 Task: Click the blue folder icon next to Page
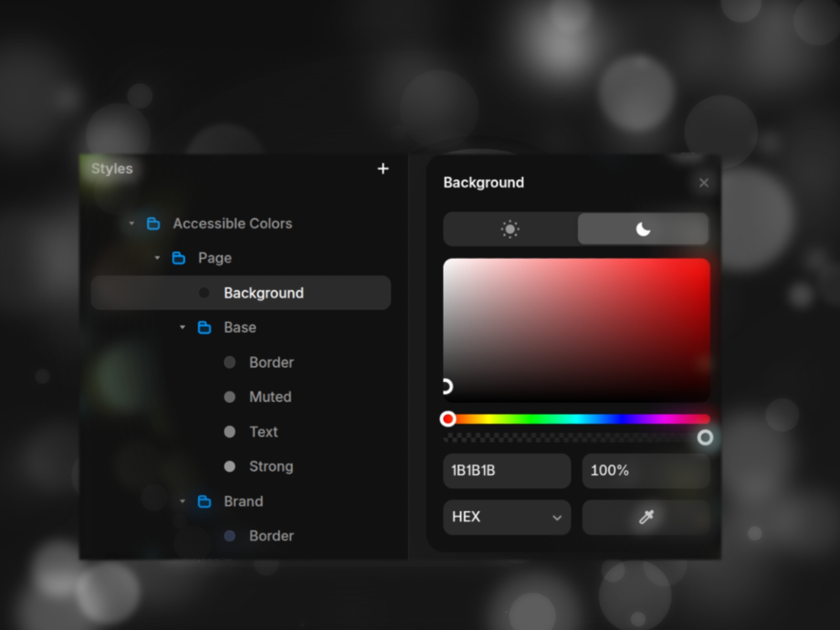tap(178, 258)
